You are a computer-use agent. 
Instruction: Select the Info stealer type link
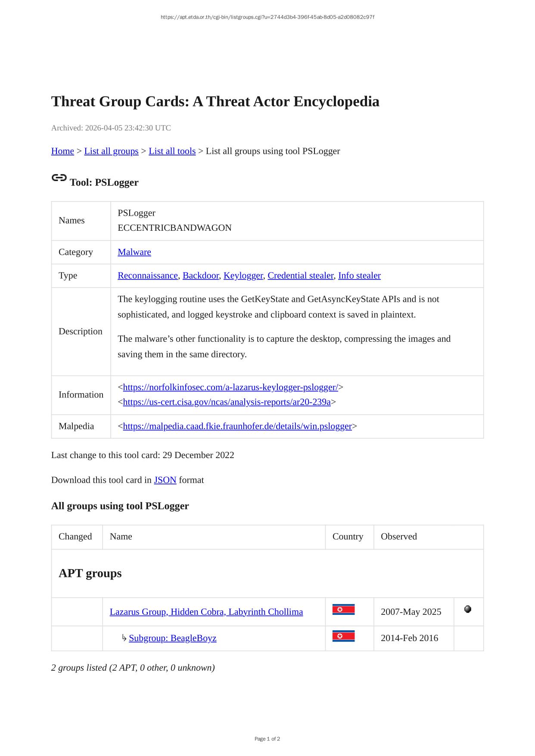click(359, 276)
